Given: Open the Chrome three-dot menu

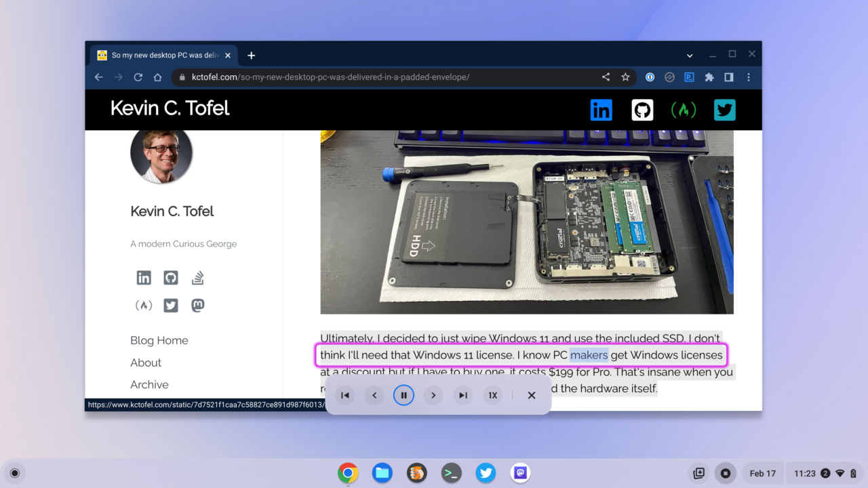Looking at the screenshot, I should (749, 77).
